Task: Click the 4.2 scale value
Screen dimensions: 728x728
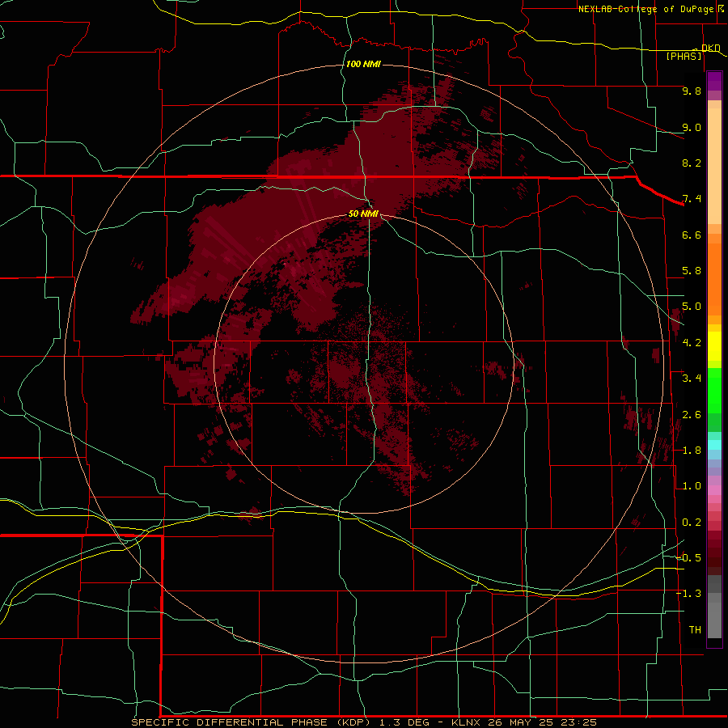Action: coord(692,343)
